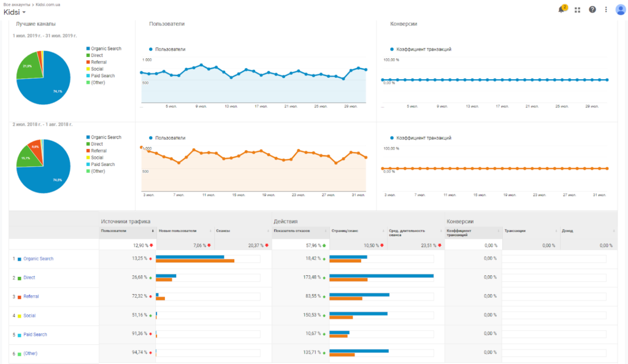The width and height of the screenshot is (628, 364).
Task: Open the Referral channel link
Action: [31, 297]
